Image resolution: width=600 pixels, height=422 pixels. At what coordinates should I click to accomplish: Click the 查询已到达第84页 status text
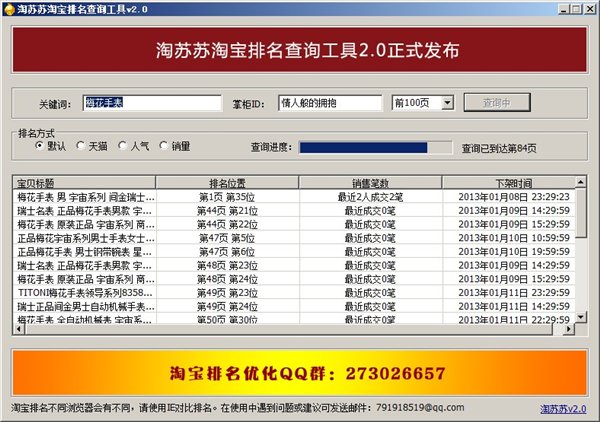coord(499,148)
